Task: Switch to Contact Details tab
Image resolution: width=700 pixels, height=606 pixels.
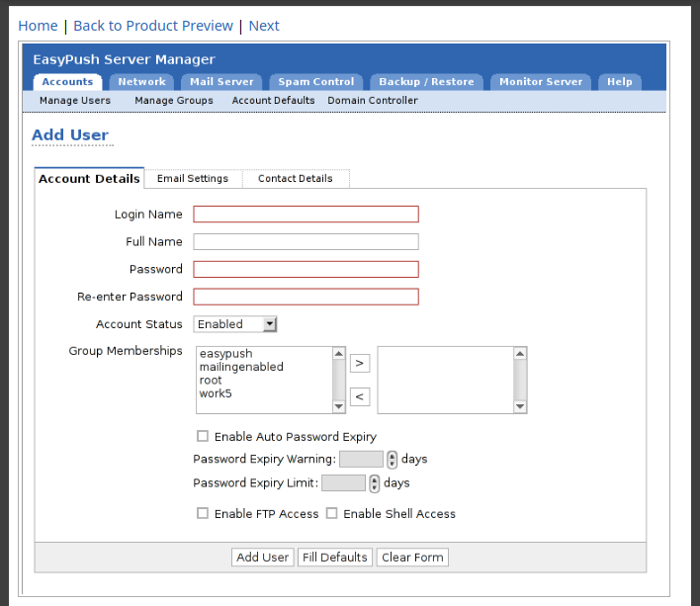Action: coord(295,179)
